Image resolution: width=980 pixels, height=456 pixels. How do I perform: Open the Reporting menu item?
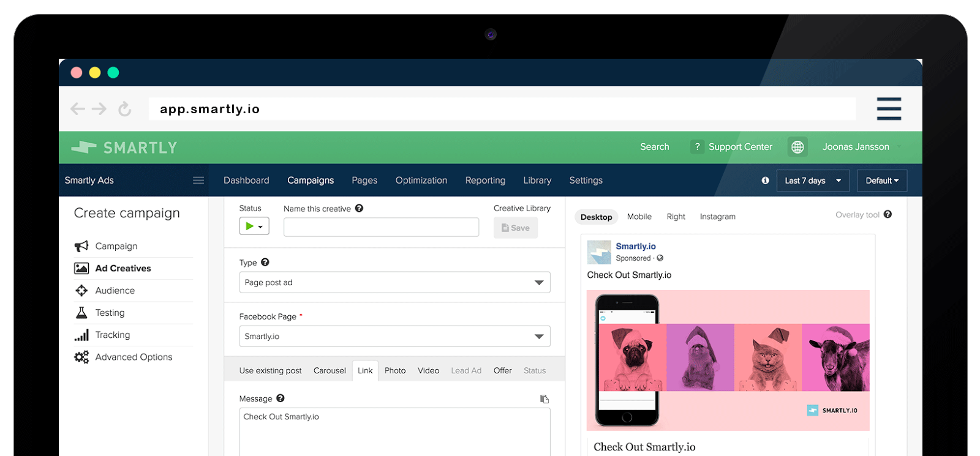point(485,181)
